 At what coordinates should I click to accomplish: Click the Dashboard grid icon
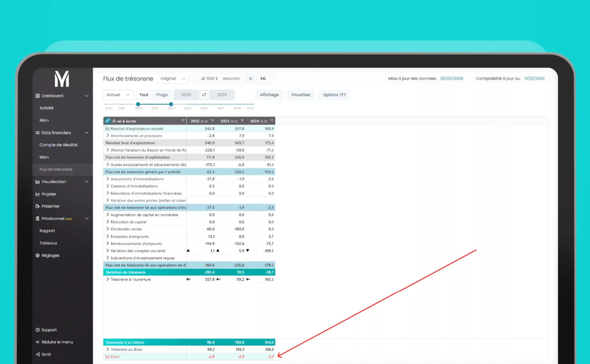pos(38,96)
